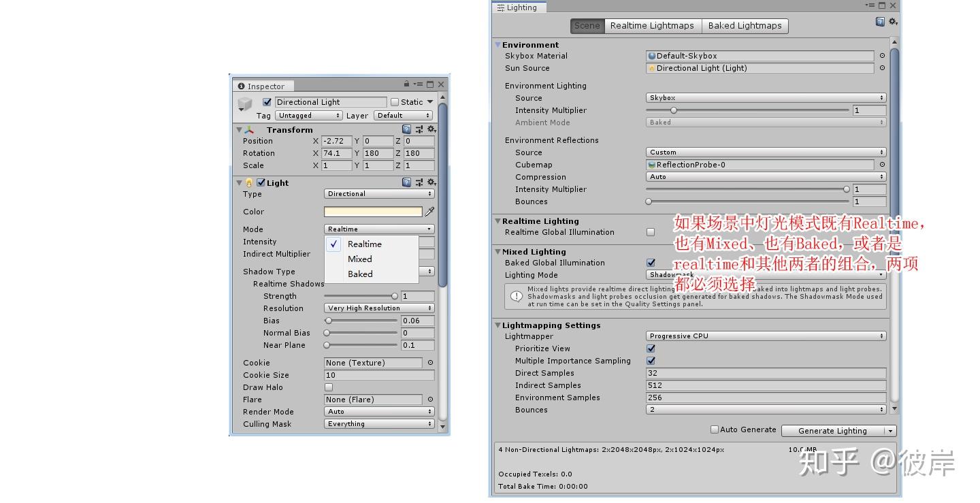The image size is (980, 503).
Task: Open Transform component gear settings menu
Action: coord(431,129)
